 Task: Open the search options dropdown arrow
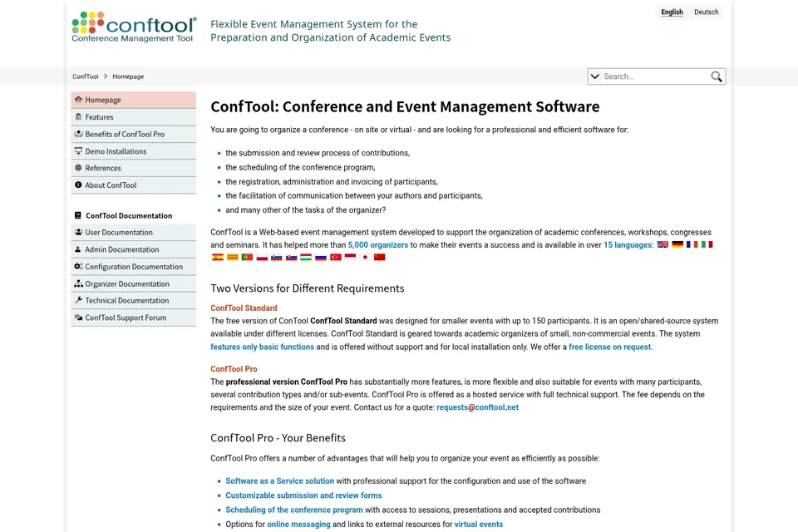click(x=594, y=76)
